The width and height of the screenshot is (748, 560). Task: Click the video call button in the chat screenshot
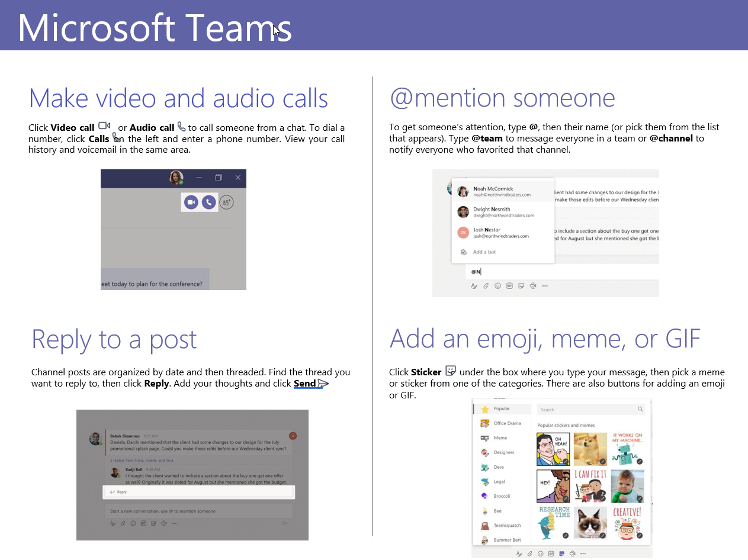[x=191, y=202]
